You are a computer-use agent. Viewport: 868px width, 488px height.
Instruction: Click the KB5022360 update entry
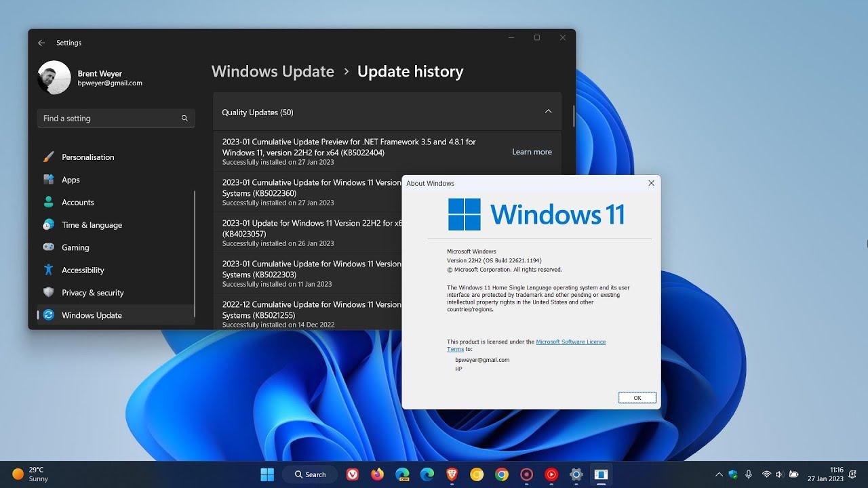(312, 192)
